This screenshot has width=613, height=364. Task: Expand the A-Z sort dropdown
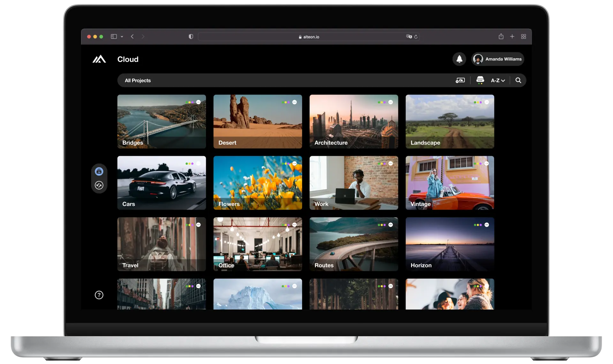[498, 80]
